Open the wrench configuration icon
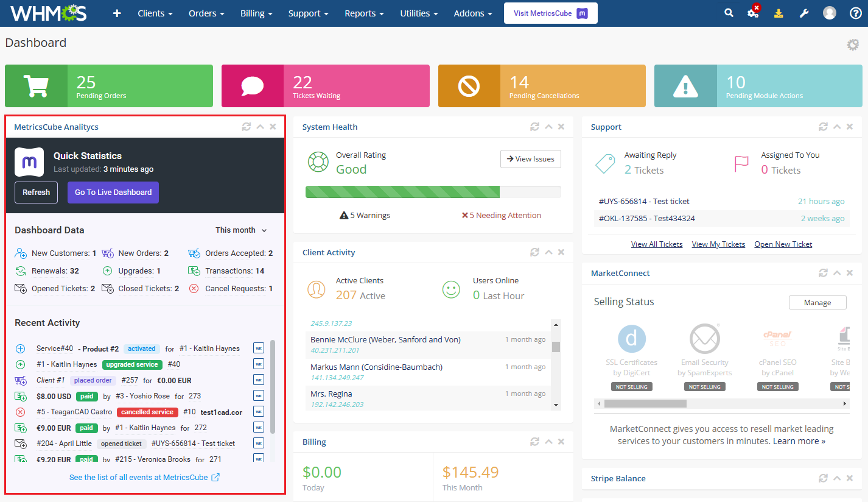Viewport: 868px width, 502px height. click(804, 13)
